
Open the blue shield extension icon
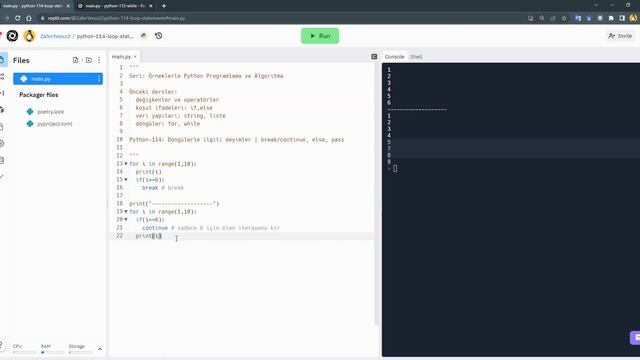pyautogui.click(x=589, y=18)
